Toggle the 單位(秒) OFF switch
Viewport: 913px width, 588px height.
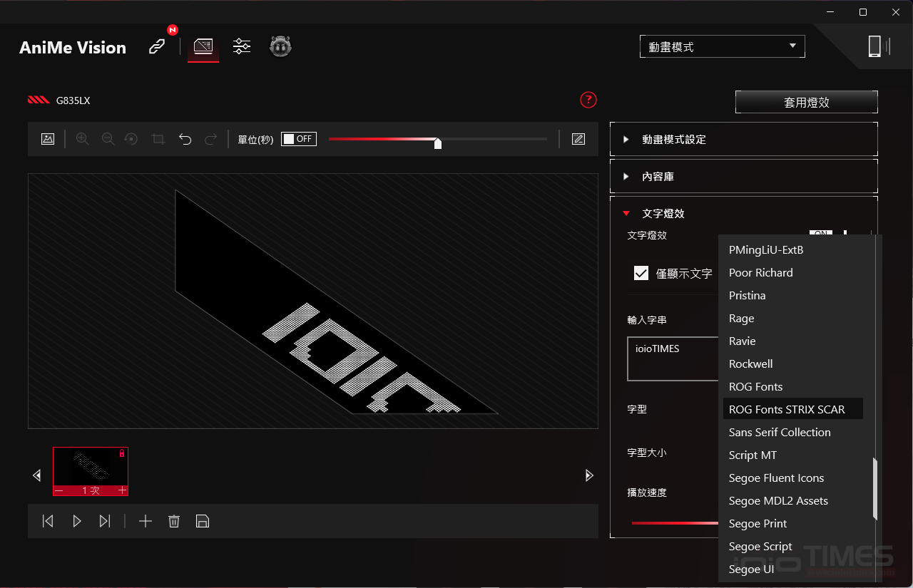point(299,139)
